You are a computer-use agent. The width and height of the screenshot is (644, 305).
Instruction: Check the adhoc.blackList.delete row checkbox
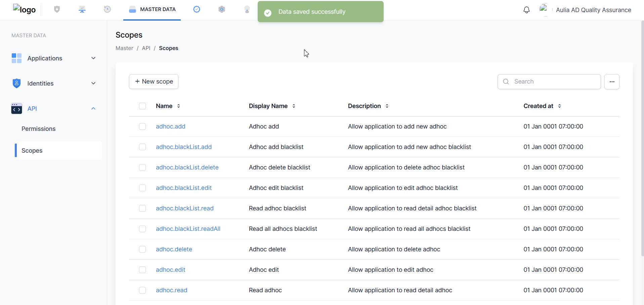(x=142, y=167)
